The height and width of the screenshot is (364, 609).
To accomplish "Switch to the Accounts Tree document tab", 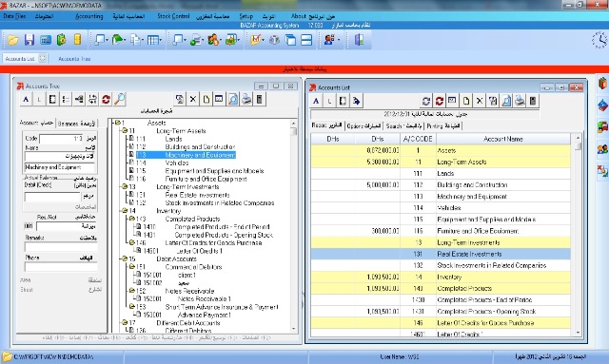I will [x=74, y=59].
